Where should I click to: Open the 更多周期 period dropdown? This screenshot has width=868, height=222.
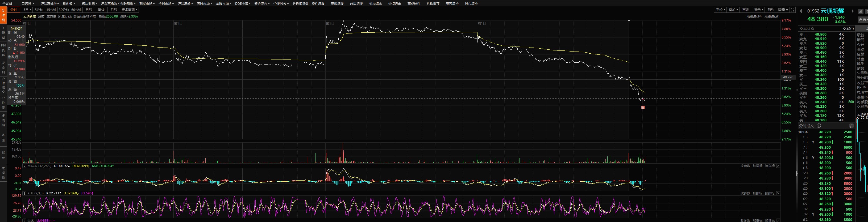coord(129,10)
